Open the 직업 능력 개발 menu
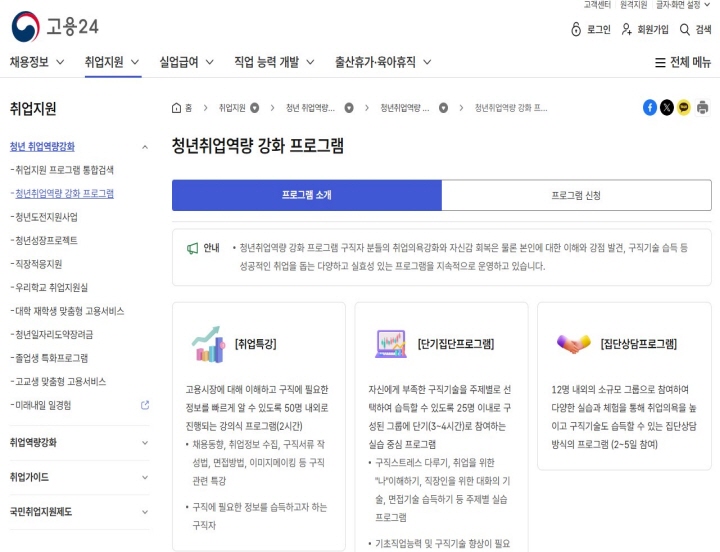720x552 pixels. coord(274,62)
